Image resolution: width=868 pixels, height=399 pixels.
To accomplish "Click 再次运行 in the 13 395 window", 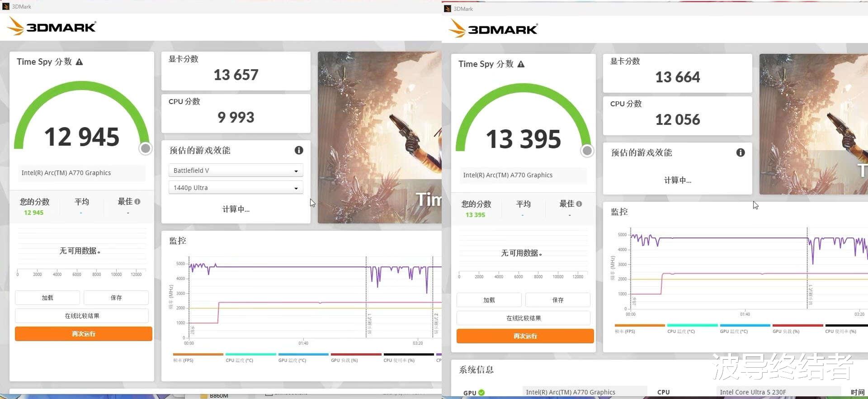I will (525, 336).
